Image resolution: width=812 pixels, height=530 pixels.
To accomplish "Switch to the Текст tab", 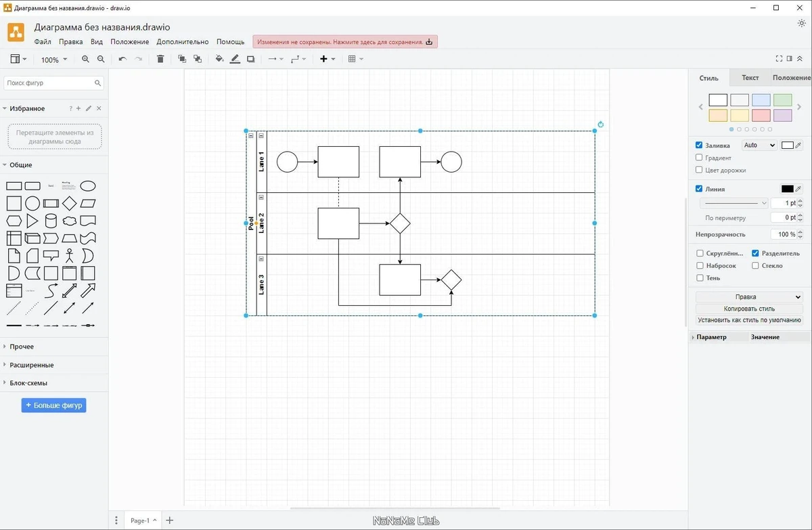I will coord(750,78).
